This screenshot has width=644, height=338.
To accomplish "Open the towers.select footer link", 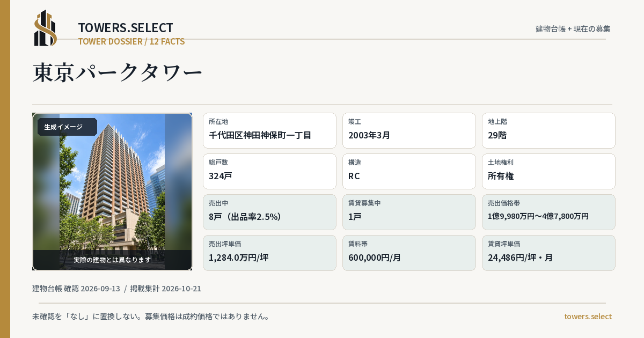I will point(588,317).
